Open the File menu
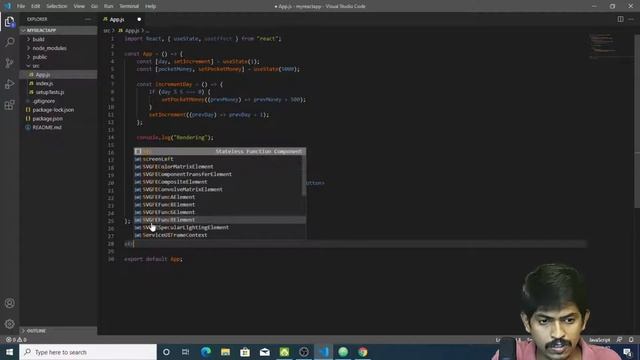The height and width of the screenshot is (360, 640). tap(21, 6)
